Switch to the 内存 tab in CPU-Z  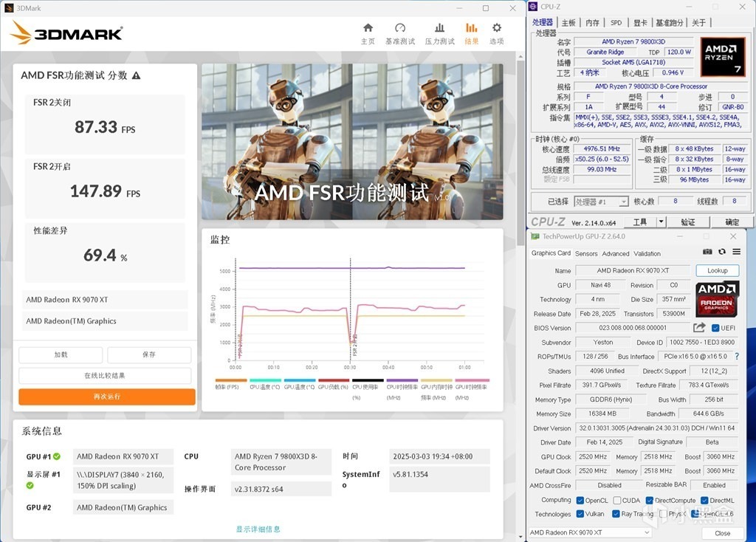[593, 23]
